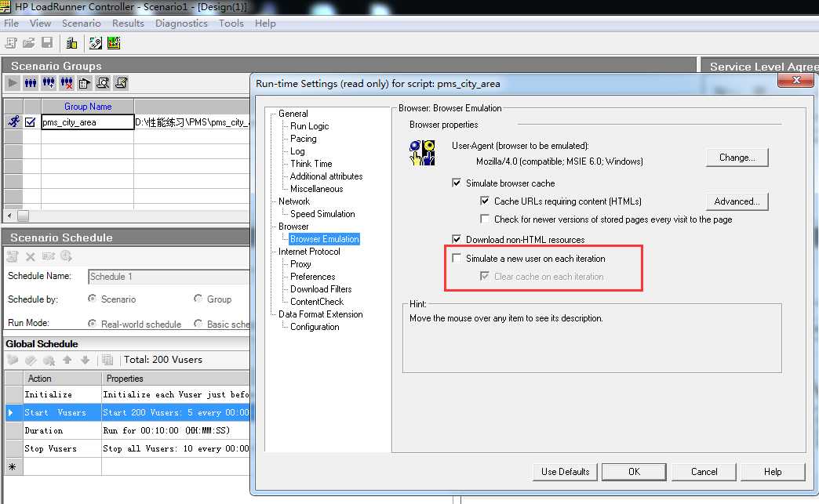
Task: Click the Remove Group icon with red X
Action: pos(67,83)
